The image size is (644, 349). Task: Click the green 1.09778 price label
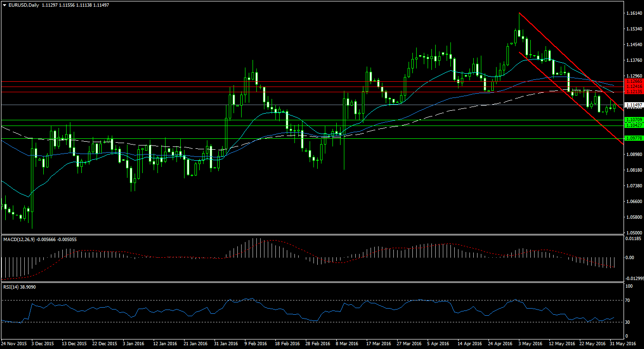634,138
